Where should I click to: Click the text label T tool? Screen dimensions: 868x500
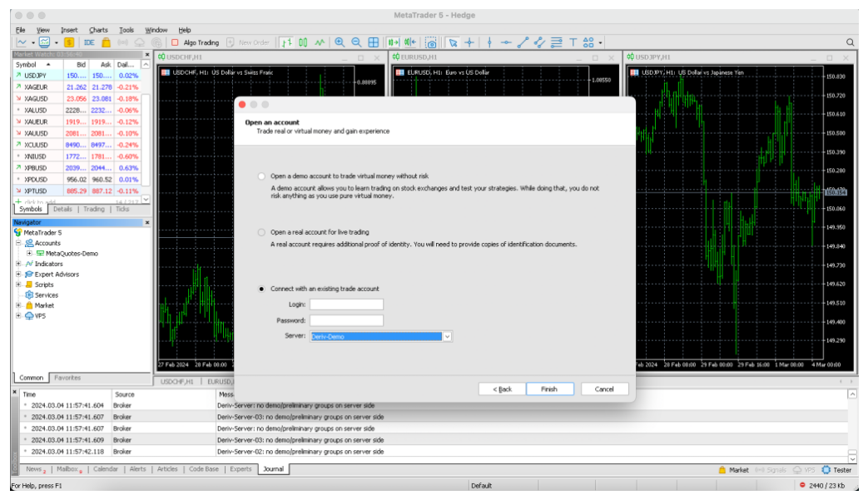click(x=573, y=42)
